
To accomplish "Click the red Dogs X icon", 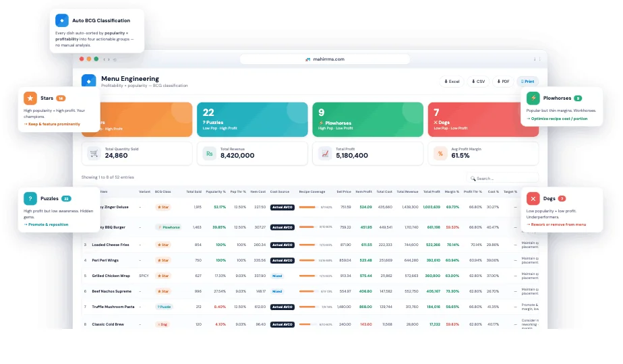I will pyautogui.click(x=533, y=198).
